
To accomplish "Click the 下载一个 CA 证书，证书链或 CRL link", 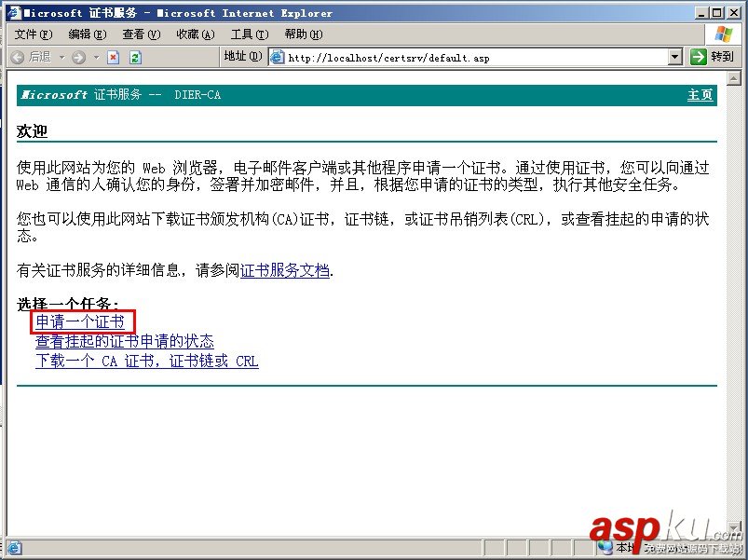I will point(147,361).
